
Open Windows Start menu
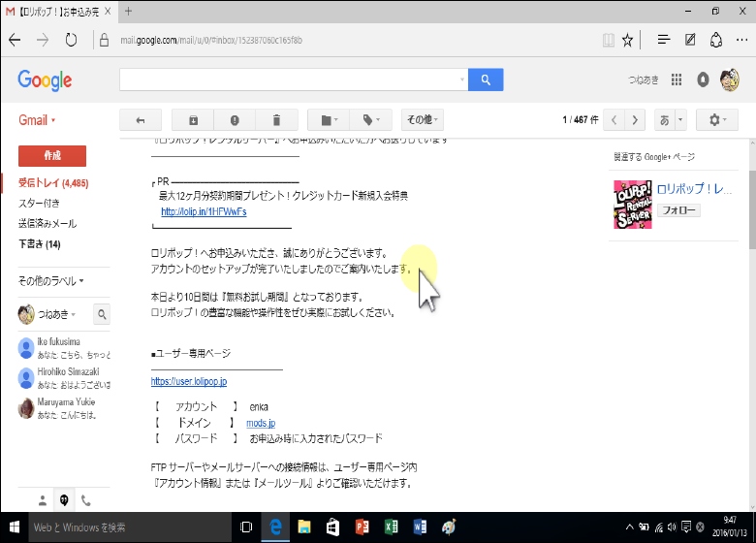[x=14, y=527]
